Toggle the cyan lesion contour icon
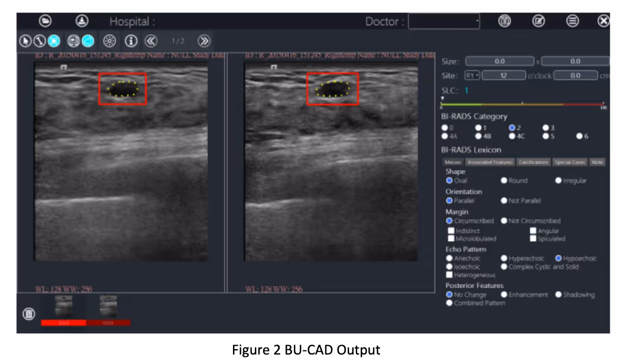 (x=88, y=41)
